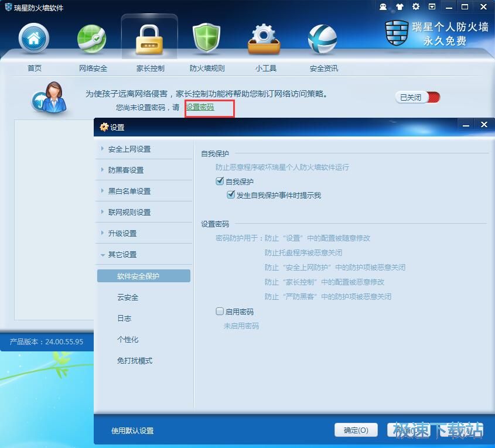This screenshot has width=495, height=448.
Task: Click product version 24.00.55.95 text
Action: (x=46, y=341)
